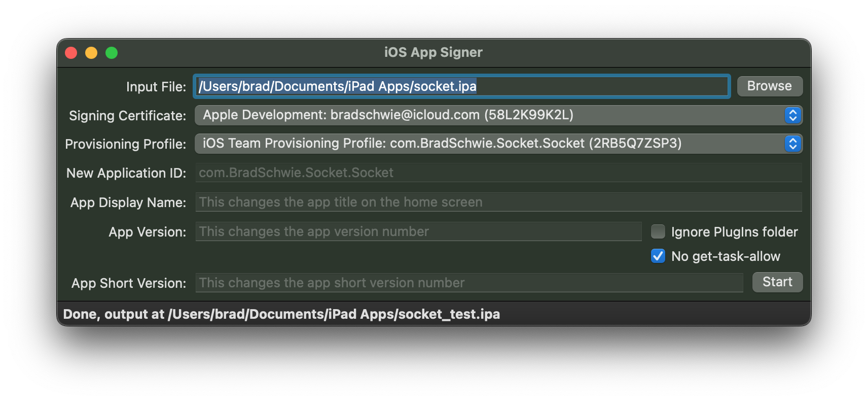Click the iOS App Signer window title
Image resolution: width=868 pixels, height=401 pixels.
point(433,52)
